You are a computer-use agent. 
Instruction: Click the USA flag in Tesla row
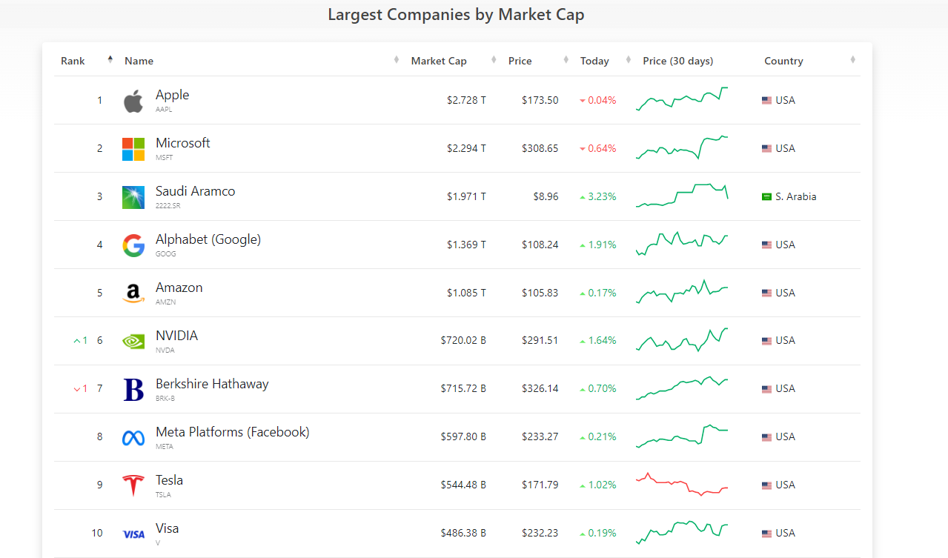(767, 485)
